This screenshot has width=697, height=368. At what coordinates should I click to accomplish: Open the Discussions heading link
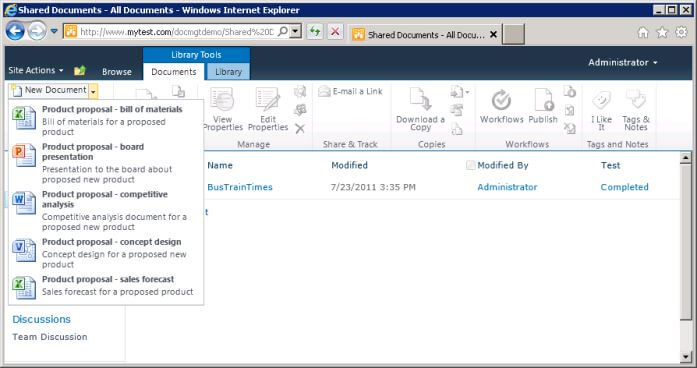coord(41,319)
